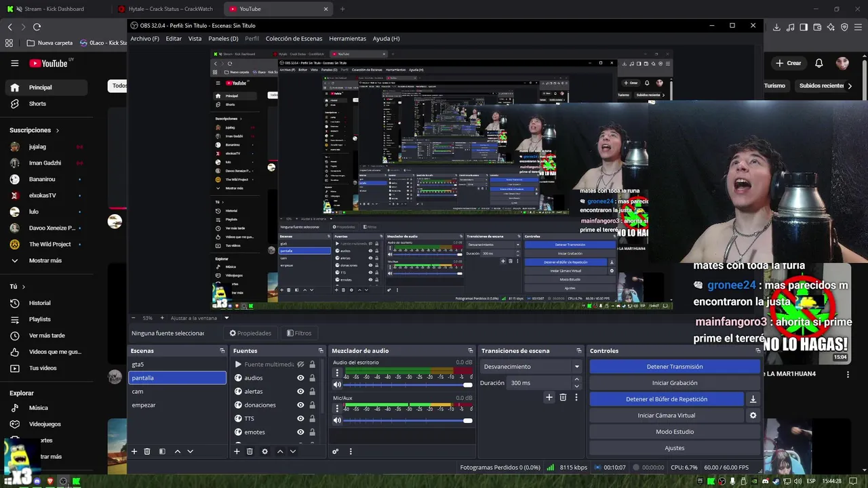This screenshot has width=868, height=488.
Task: Open Colección de Escenas menu
Action: pos(294,39)
